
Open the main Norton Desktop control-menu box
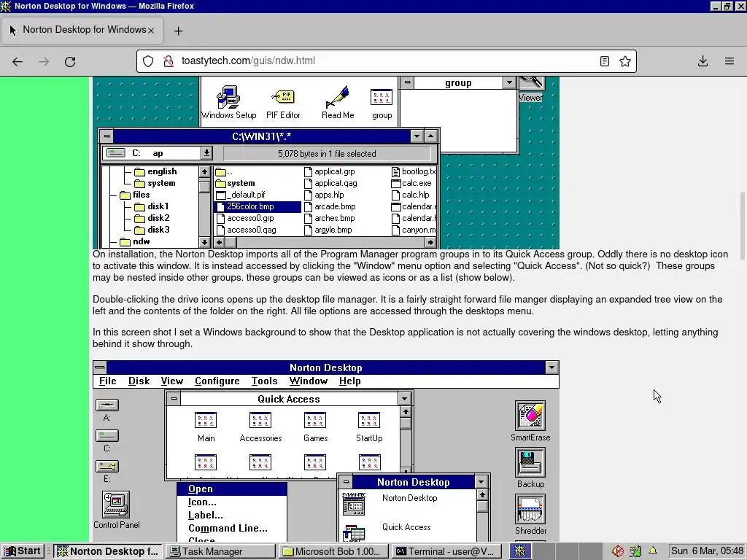pyautogui.click(x=99, y=367)
